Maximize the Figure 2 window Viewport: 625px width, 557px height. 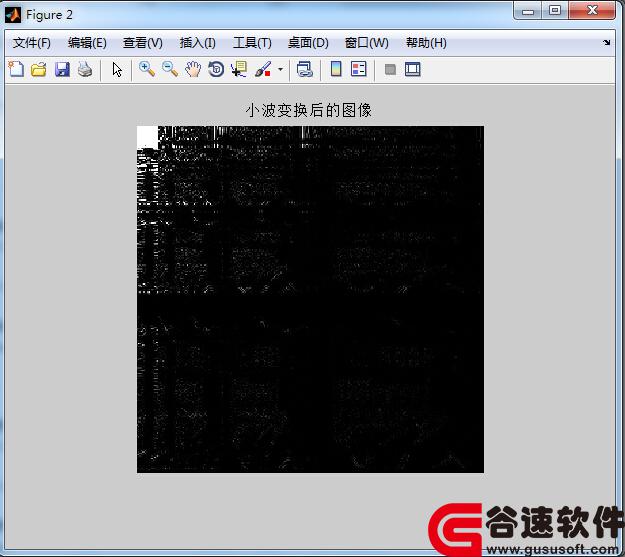click(x=555, y=11)
